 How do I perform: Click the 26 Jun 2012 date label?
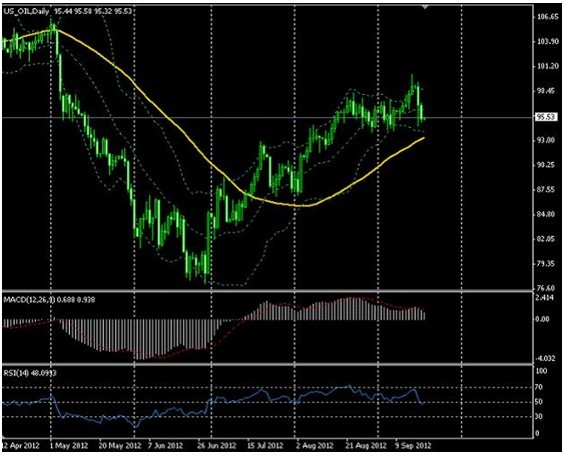point(217,446)
